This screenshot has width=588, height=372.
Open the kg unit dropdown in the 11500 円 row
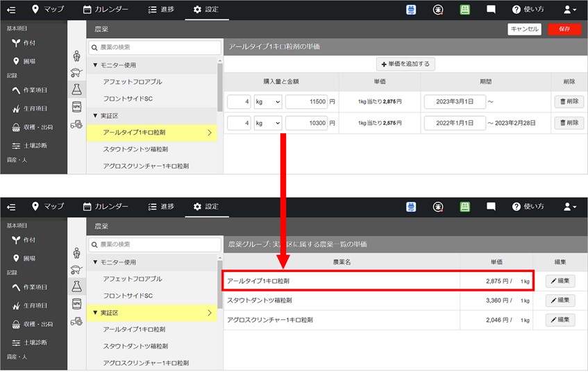coord(267,101)
